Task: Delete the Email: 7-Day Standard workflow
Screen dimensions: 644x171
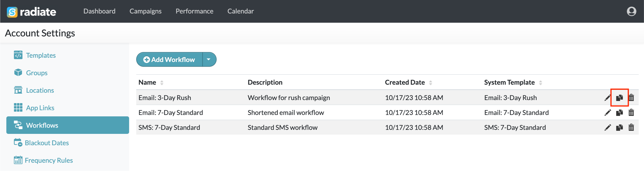Action: point(631,113)
